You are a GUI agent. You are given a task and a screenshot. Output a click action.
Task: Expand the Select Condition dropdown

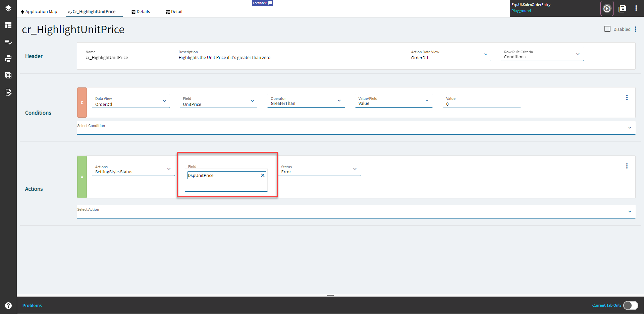click(x=630, y=127)
